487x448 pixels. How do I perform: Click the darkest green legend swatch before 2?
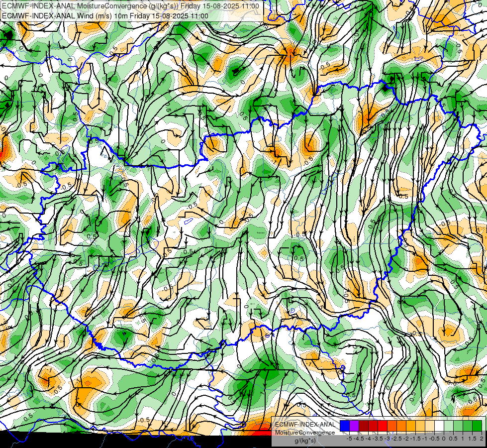pos(477,426)
